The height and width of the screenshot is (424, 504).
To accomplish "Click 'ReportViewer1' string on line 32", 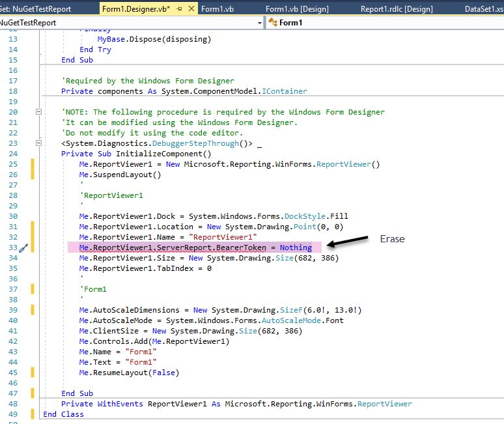I will pos(223,237).
